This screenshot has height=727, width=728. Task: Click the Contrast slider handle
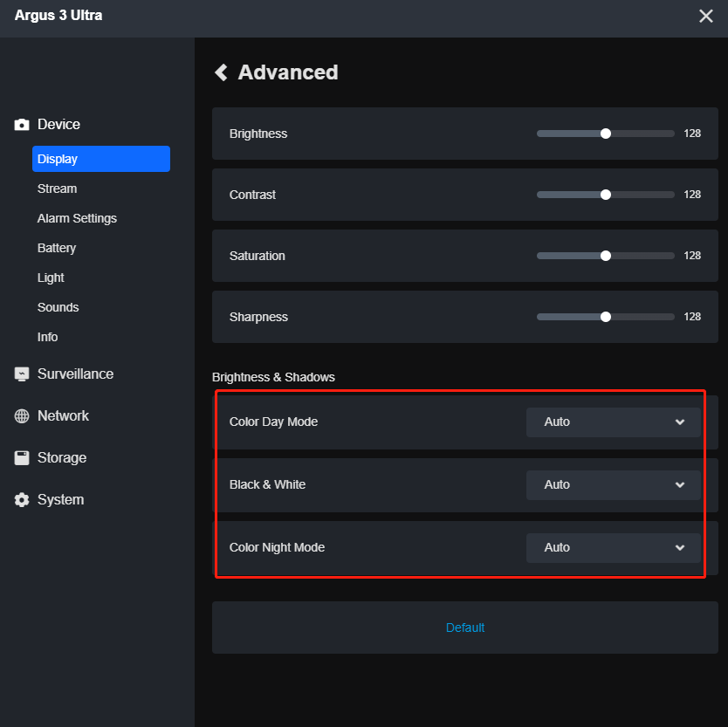click(606, 195)
